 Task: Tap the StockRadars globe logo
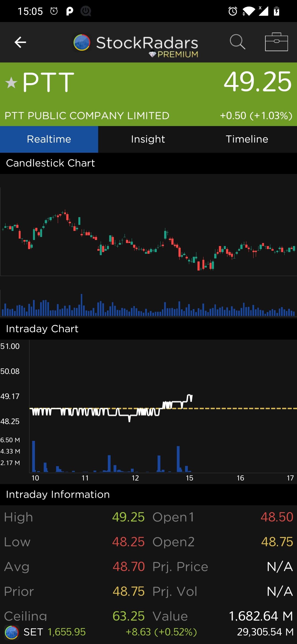pyautogui.click(x=82, y=43)
